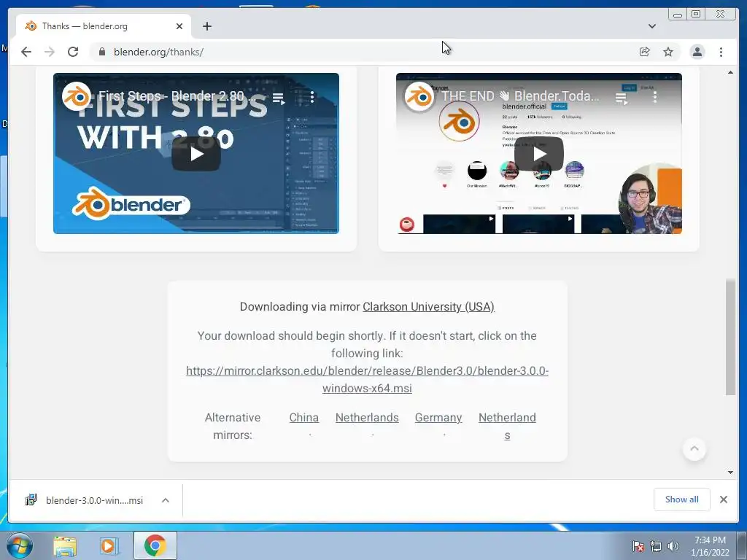Click the scroll-to-top round arrow button
Viewport: 747px width, 560px height.
pyautogui.click(x=694, y=448)
